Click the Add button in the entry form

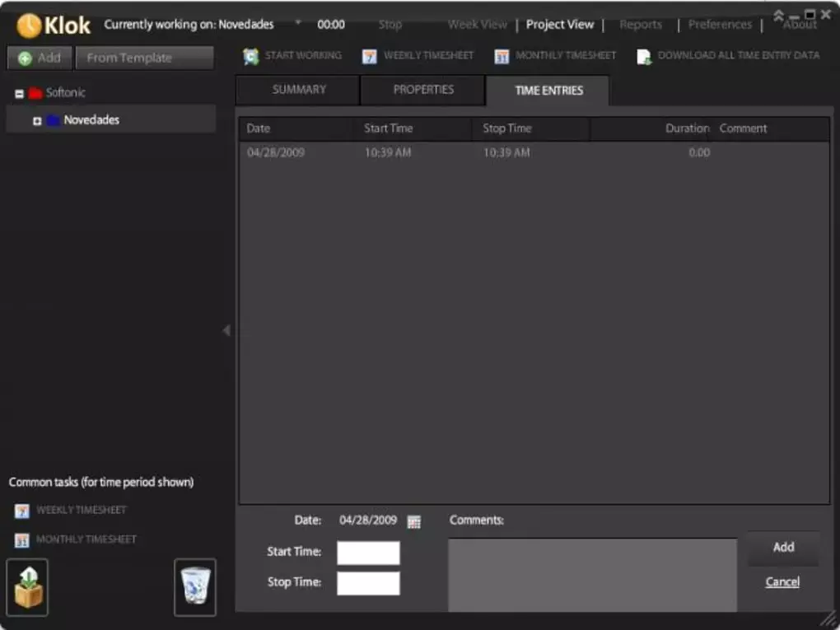782,548
